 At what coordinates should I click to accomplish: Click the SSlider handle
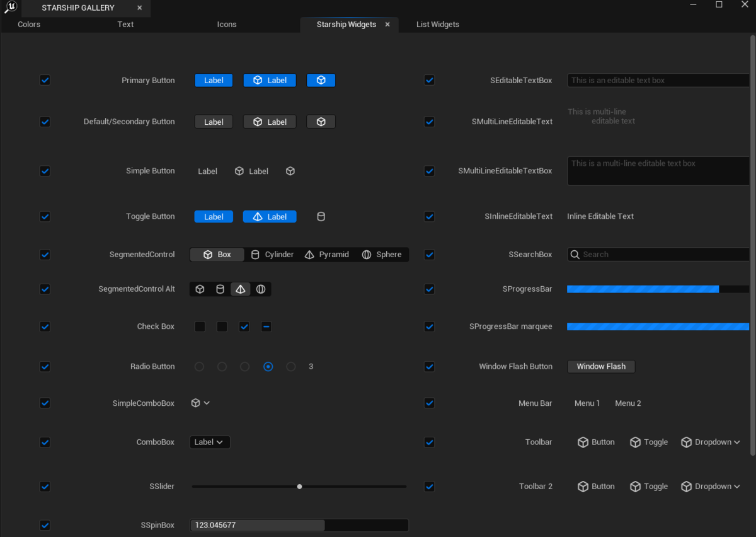(299, 487)
